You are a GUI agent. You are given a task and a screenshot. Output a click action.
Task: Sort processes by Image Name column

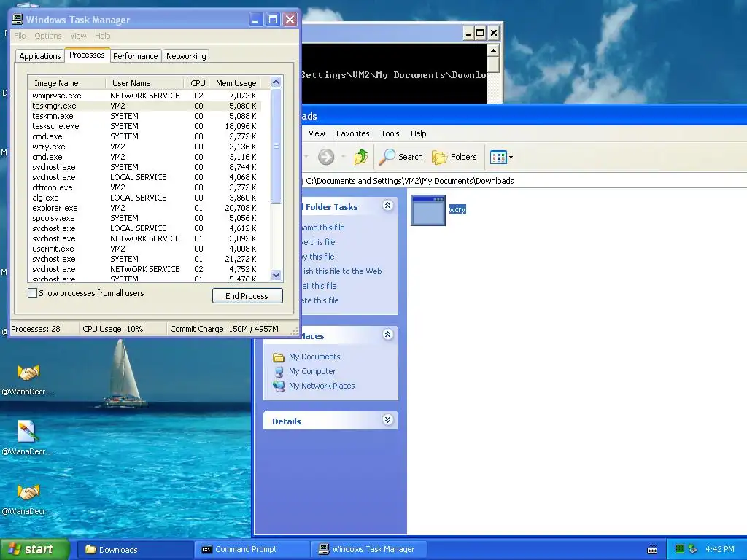(66, 83)
